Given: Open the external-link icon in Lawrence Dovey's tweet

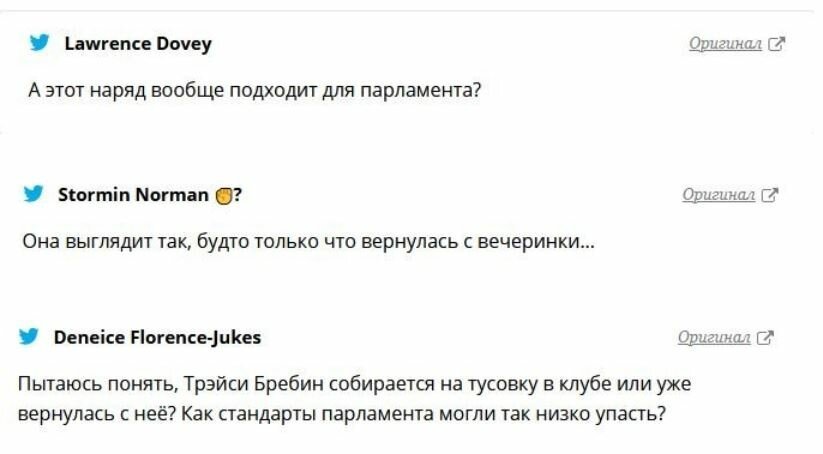Looking at the screenshot, I should pos(776,44).
